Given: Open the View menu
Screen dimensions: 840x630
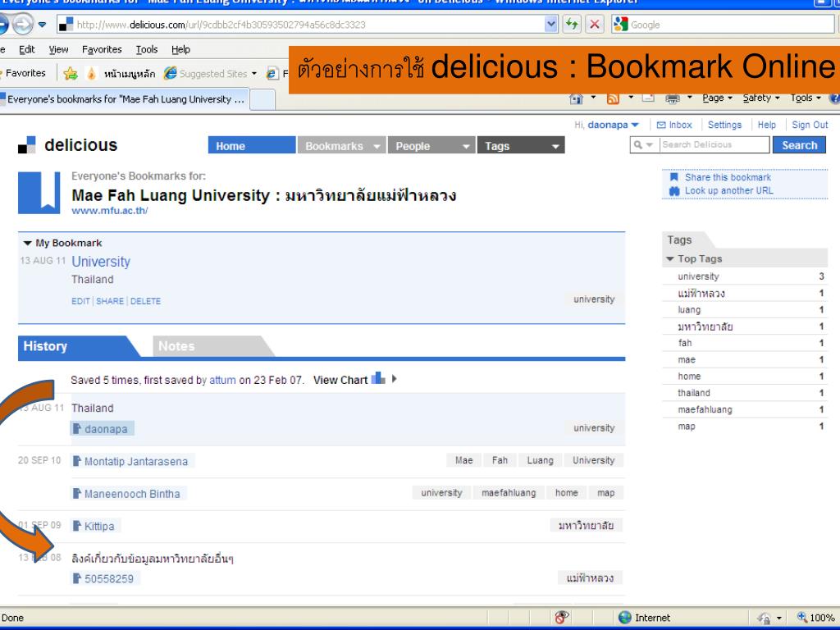Looking at the screenshot, I should [x=58, y=49].
